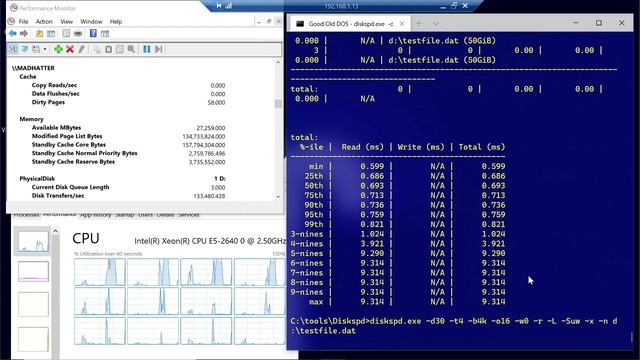Select the CPU thumbnail in Task Manager sidebar

click(33, 241)
